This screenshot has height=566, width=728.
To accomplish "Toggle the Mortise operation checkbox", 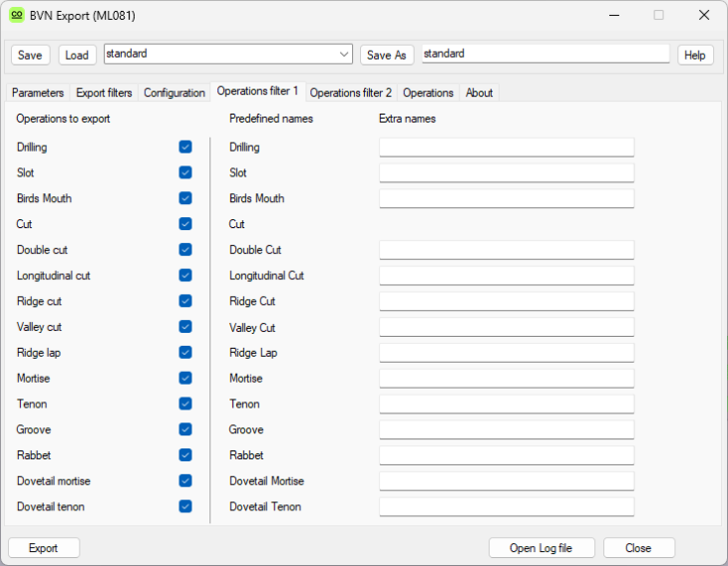I will coord(185,378).
